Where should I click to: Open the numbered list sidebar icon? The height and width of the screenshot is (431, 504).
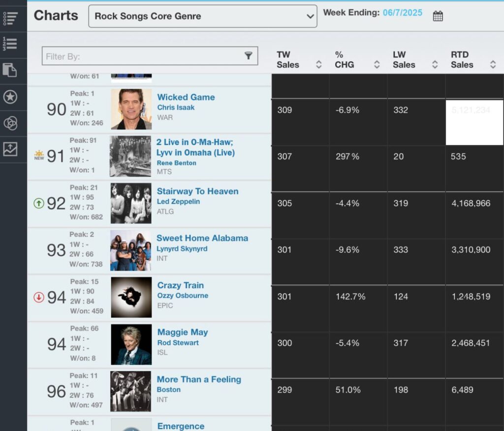pos(10,44)
